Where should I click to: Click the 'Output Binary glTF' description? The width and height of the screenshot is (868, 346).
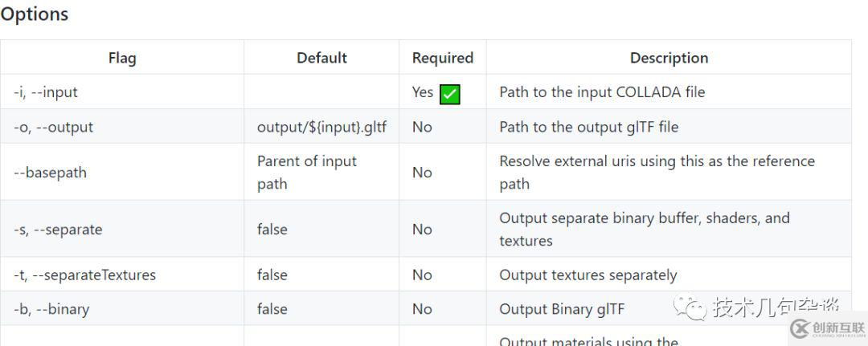click(561, 309)
